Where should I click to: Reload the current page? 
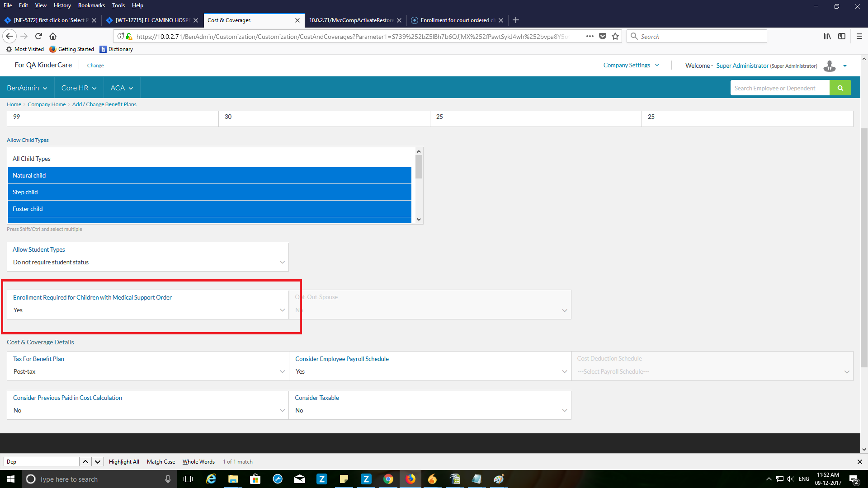click(x=38, y=36)
